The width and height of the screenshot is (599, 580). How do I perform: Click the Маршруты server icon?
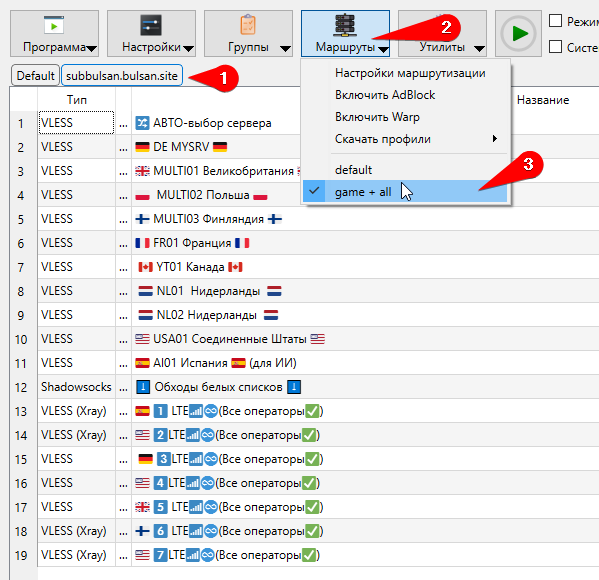click(345, 25)
